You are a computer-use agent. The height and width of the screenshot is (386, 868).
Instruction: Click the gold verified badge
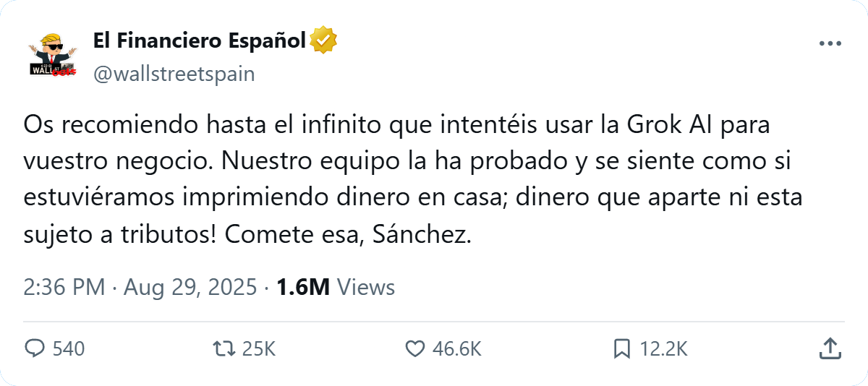click(323, 41)
